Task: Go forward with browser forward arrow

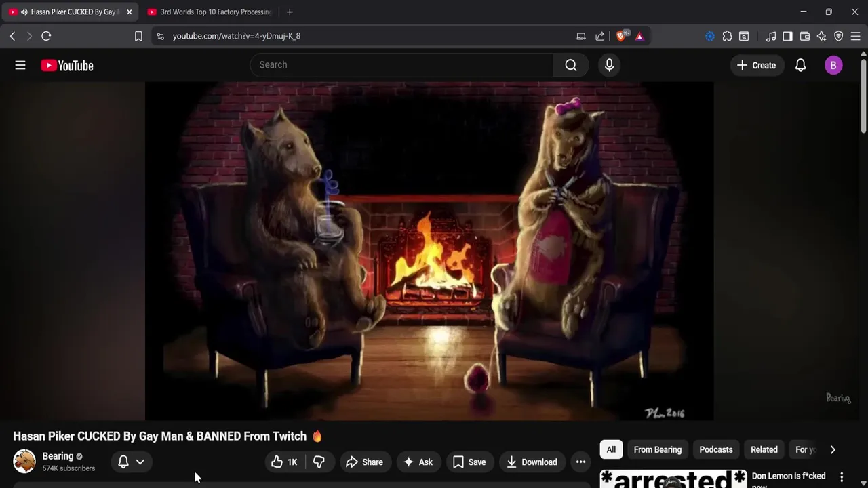Action: 29,36
